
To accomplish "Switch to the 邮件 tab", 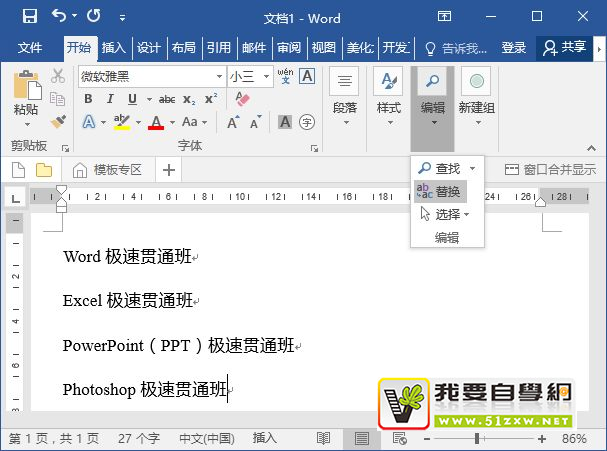I will click(254, 48).
